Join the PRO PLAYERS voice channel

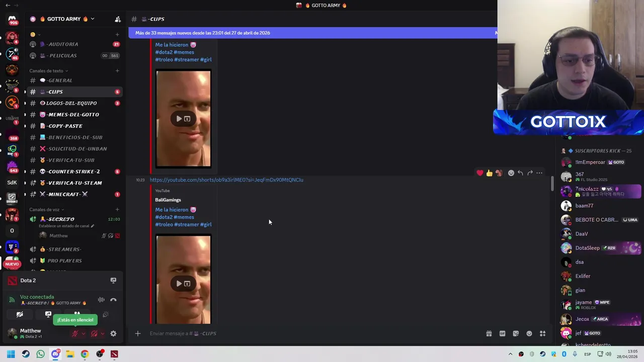pos(73,260)
